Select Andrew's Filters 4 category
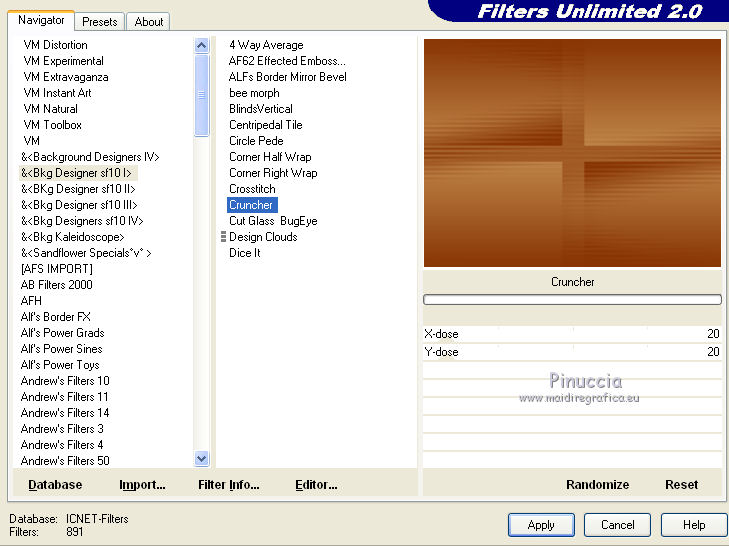 pos(62,445)
